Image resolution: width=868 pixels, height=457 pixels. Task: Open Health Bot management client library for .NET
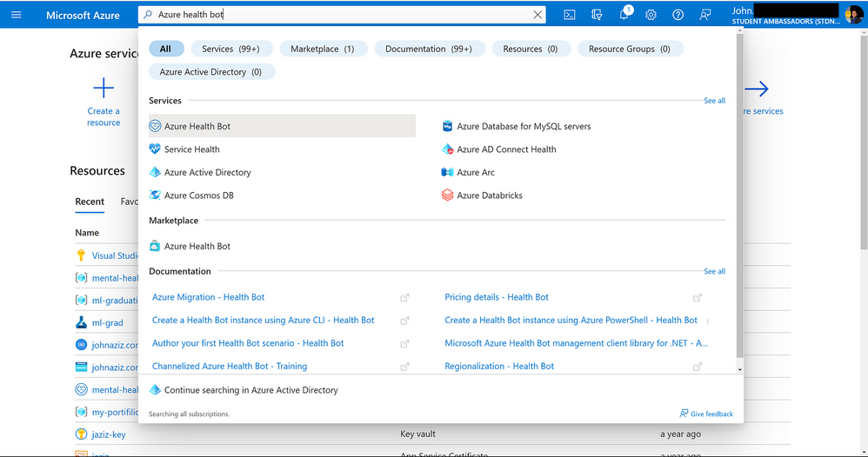[577, 343]
